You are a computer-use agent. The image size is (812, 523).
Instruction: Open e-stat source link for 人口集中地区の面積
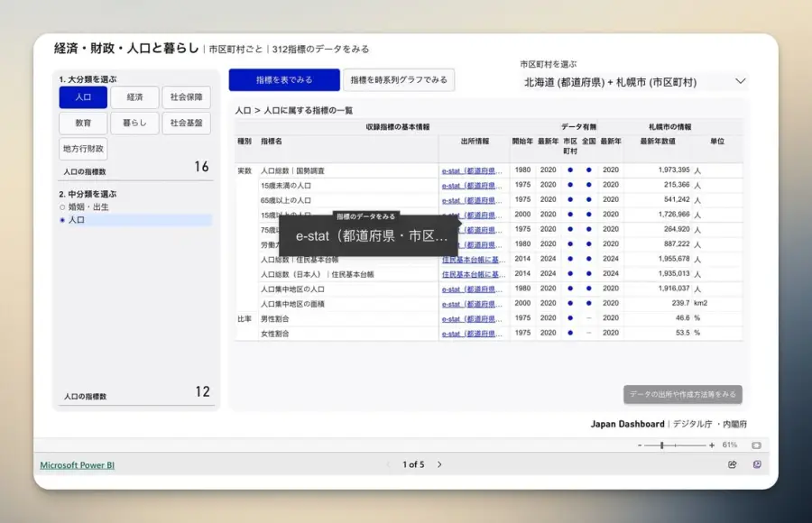pyautogui.click(x=472, y=304)
